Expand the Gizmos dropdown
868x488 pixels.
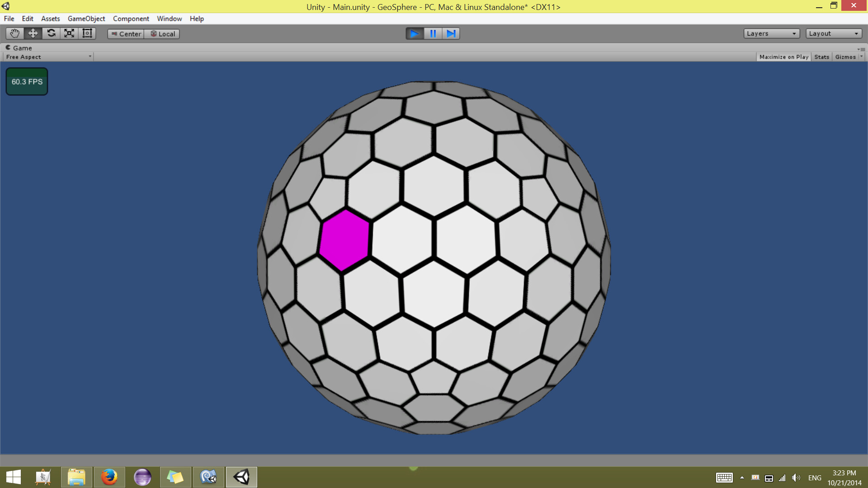pyautogui.click(x=861, y=56)
